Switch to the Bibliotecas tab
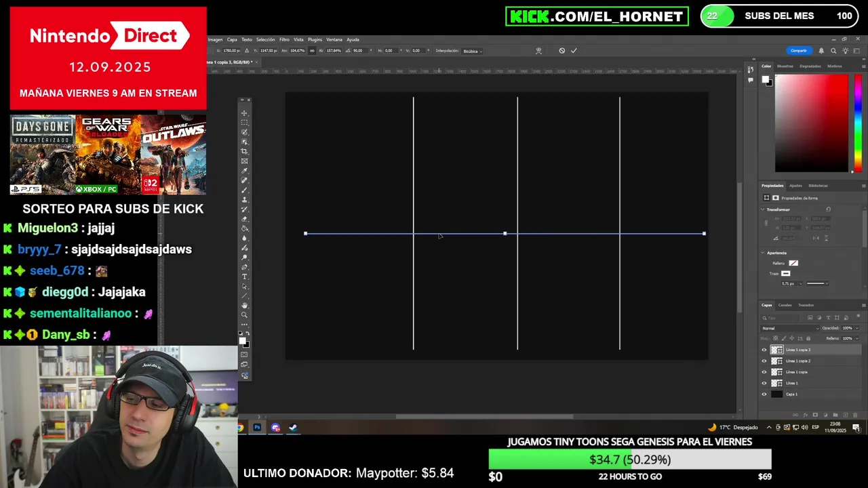 point(818,186)
